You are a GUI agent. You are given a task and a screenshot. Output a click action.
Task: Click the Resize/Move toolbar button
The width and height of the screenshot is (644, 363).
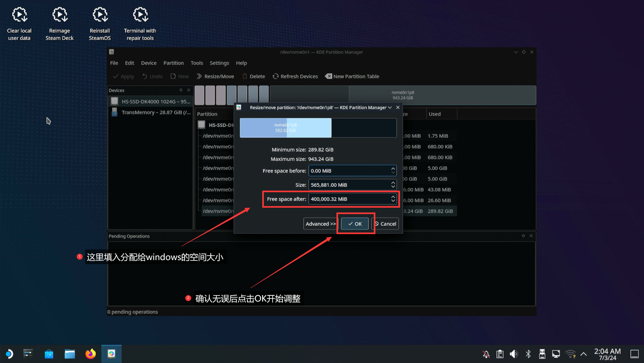tap(215, 76)
